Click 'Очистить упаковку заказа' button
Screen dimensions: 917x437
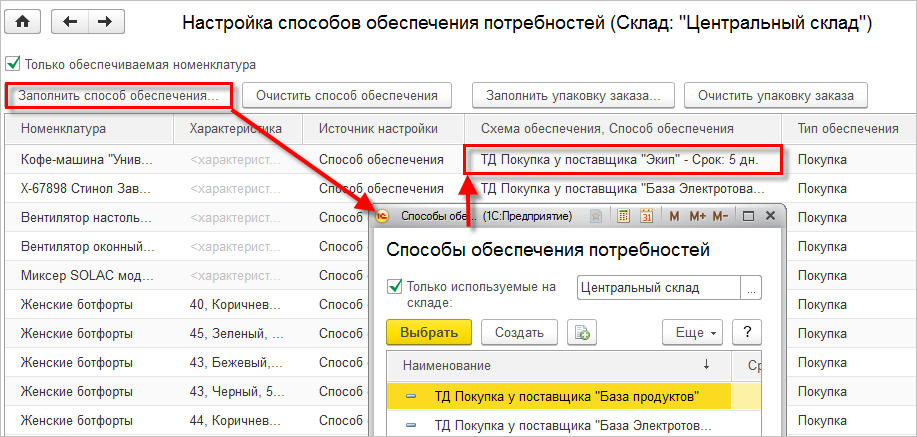(x=776, y=96)
